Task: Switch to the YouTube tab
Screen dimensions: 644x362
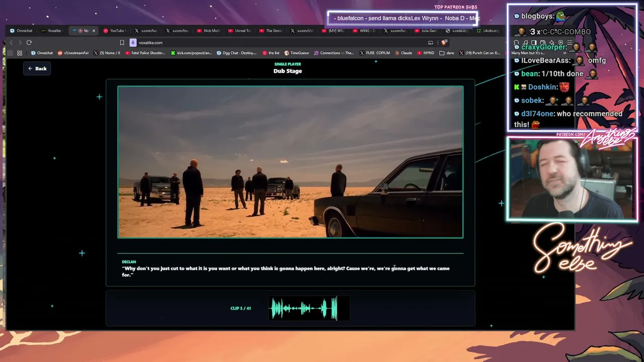Action: pyautogui.click(x=115, y=31)
